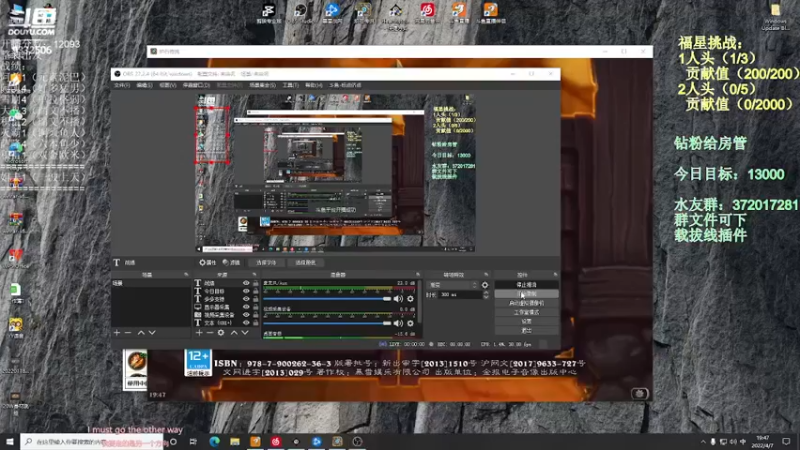Remove selected scene with minus icon

click(x=128, y=333)
